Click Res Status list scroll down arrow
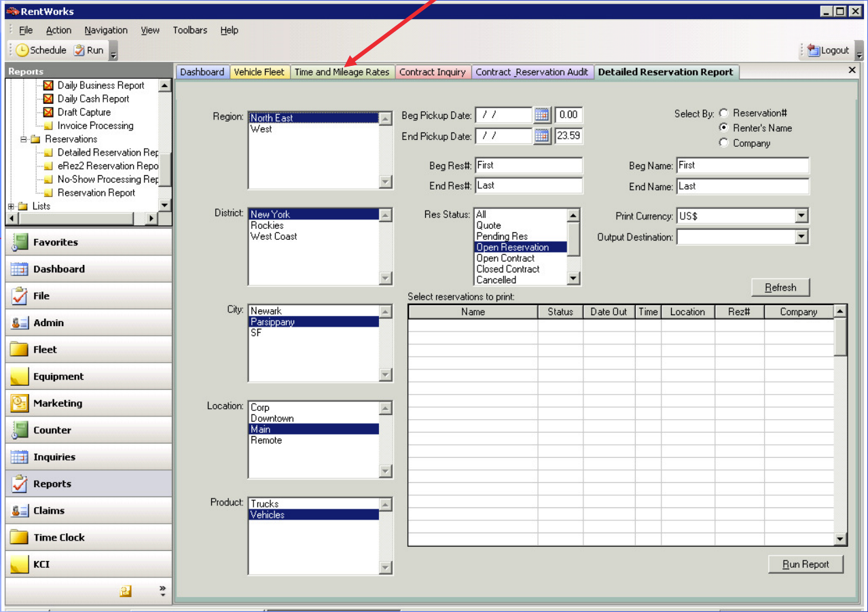Screen dimensions: 868x612 (573, 278)
